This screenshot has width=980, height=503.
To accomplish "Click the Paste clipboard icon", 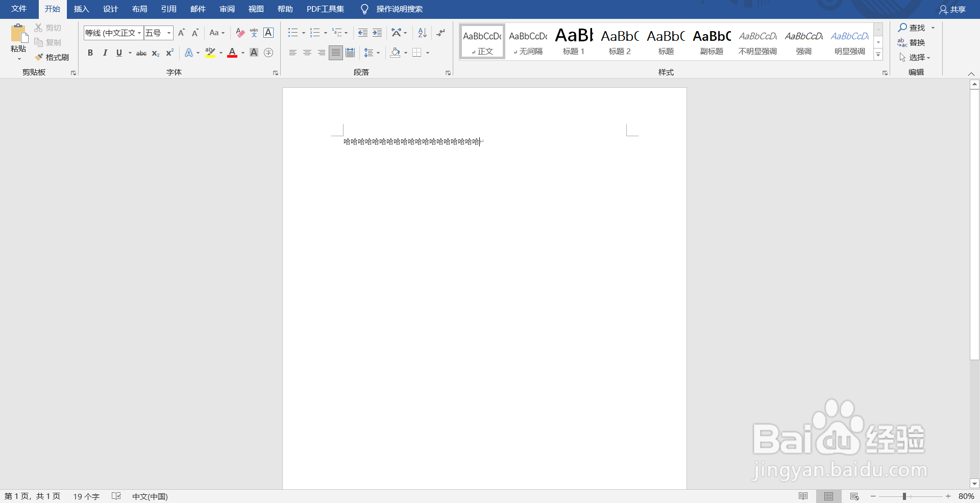I will tap(18, 34).
